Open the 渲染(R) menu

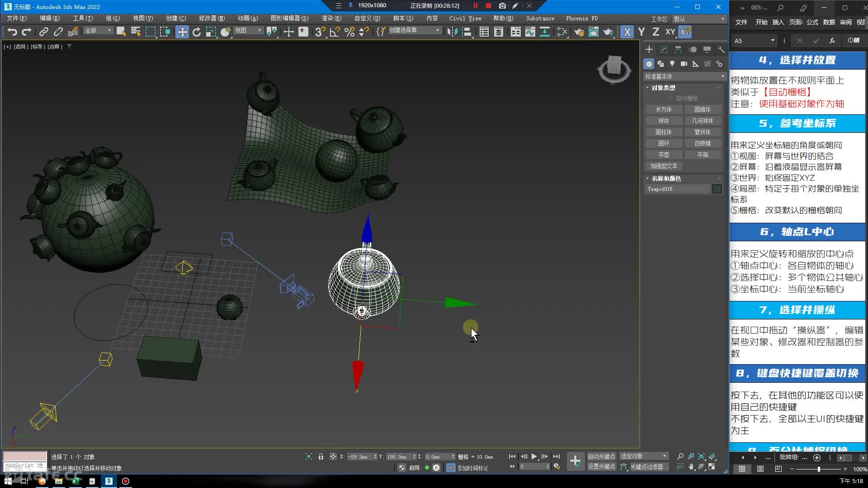tap(331, 19)
